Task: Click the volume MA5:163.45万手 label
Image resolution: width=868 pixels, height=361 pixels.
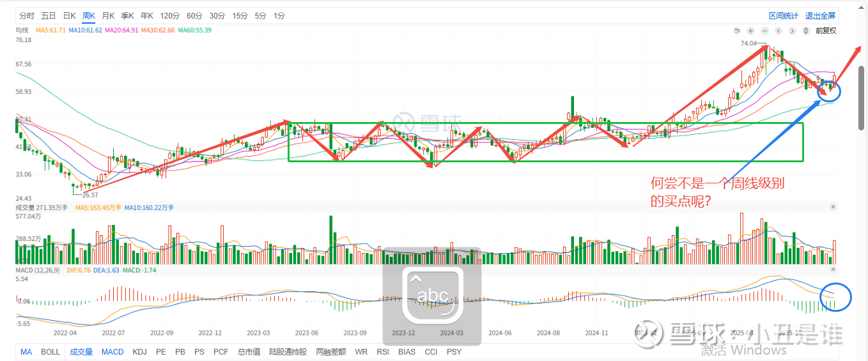Action: click(98, 208)
